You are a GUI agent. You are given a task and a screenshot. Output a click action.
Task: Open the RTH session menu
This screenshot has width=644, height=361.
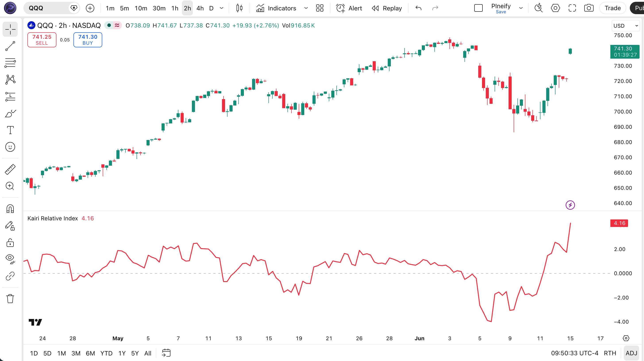pyautogui.click(x=610, y=353)
